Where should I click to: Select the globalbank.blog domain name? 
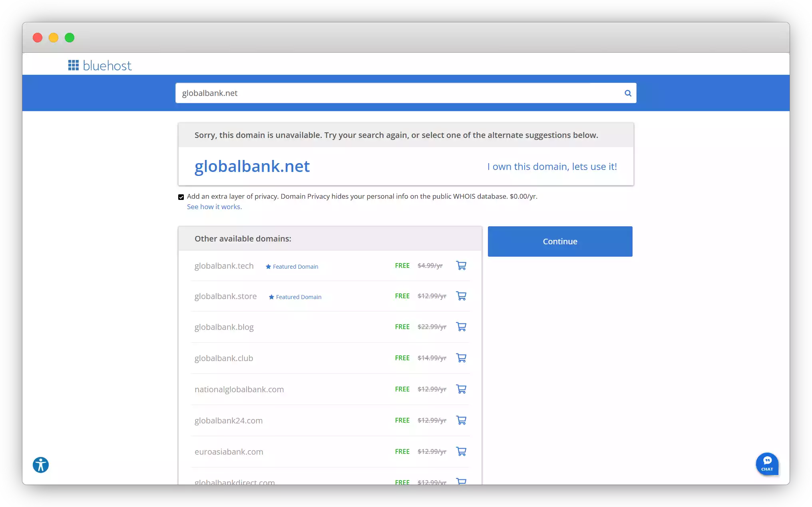(x=224, y=327)
